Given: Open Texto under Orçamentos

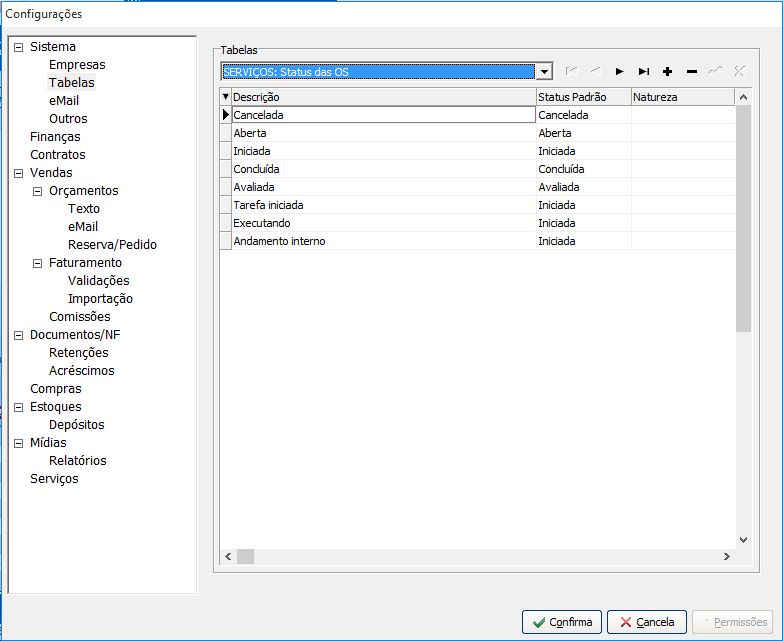Looking at the screenshot, I should point(84,209).
